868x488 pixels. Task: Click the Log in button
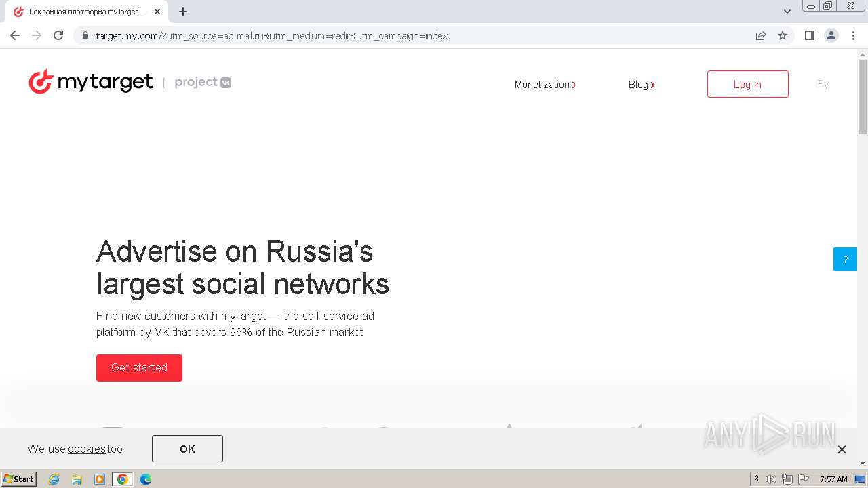(x=747, y=84)
